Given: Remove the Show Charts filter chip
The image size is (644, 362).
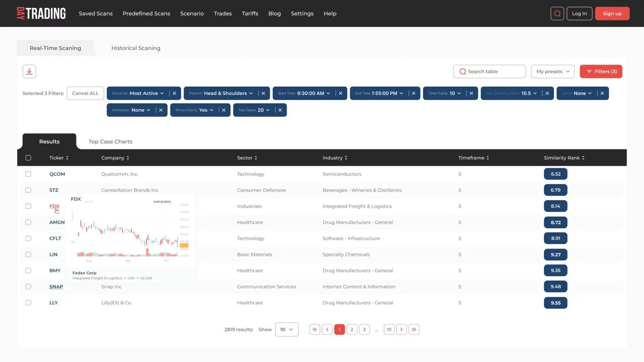Looking at the screenshot, I should [224, 110].
